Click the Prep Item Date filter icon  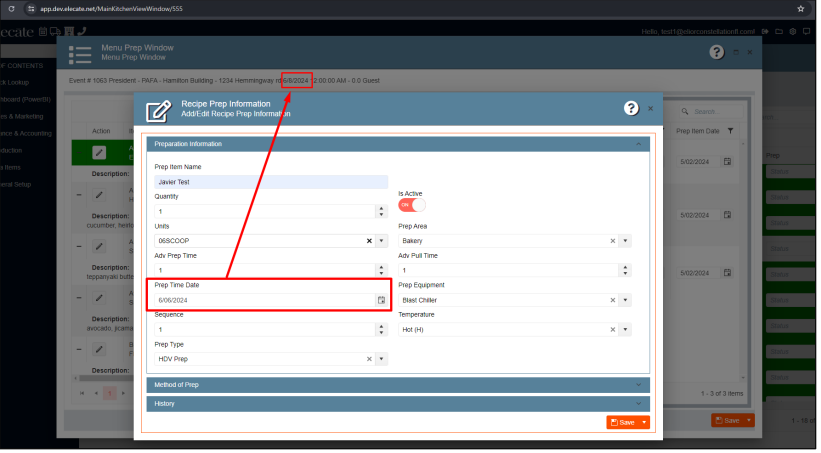pos(730,131)
